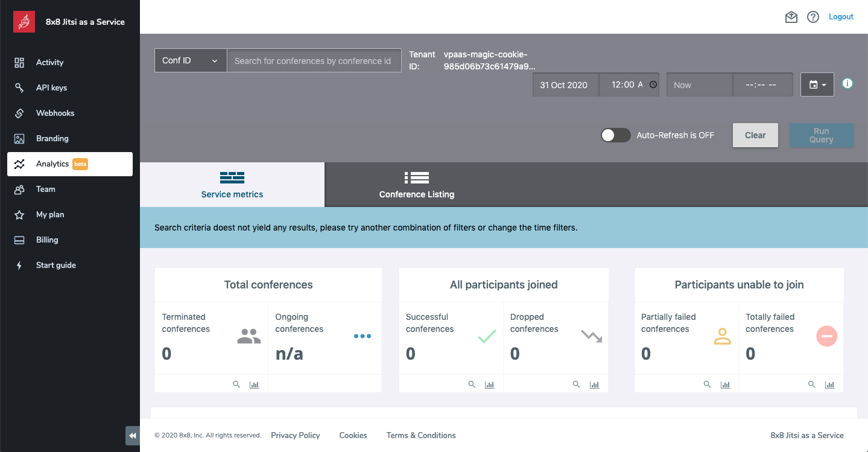Click the conference id search field

pos(314,60)
